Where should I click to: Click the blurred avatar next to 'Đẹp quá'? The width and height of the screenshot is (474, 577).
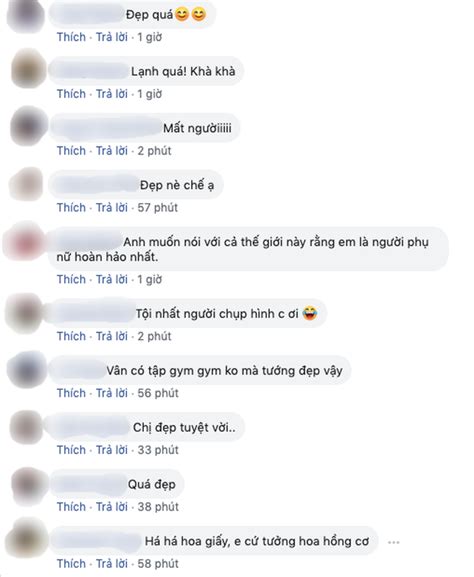[25, 15]
